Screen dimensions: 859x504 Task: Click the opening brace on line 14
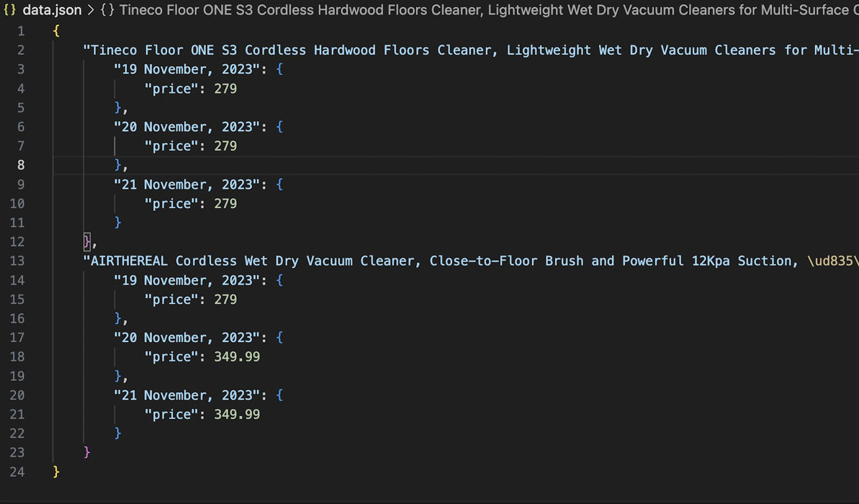tap(280, 281)
